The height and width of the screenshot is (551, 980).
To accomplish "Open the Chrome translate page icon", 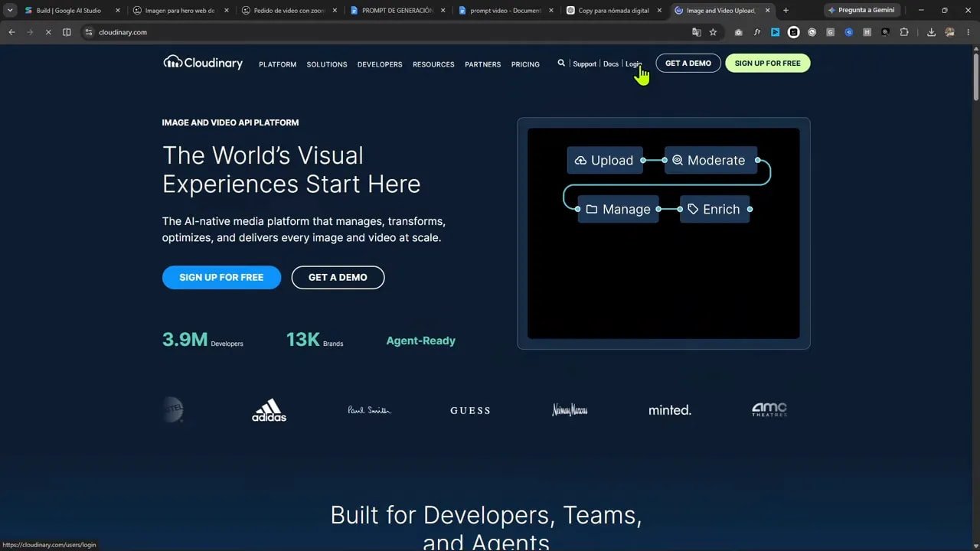I will 696,32.
